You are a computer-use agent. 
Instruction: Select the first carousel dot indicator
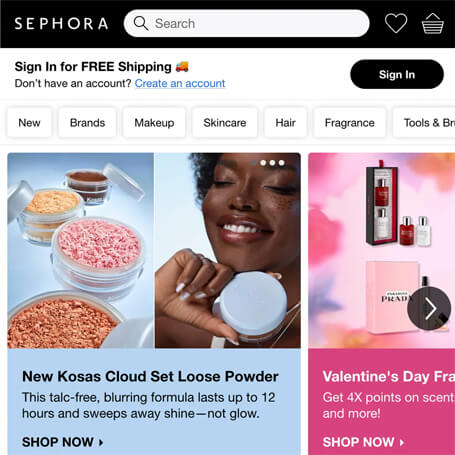pyautogui.click(x=254, y=163)
